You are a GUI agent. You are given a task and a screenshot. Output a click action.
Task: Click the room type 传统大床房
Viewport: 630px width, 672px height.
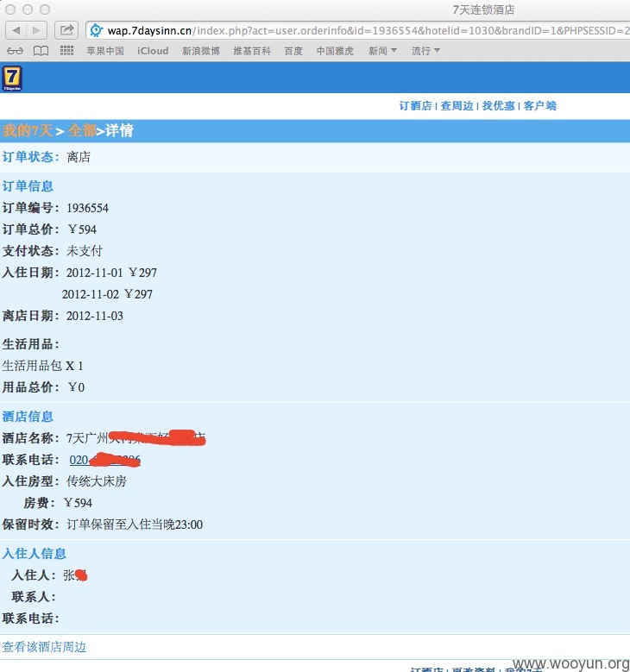pos(97,481)
